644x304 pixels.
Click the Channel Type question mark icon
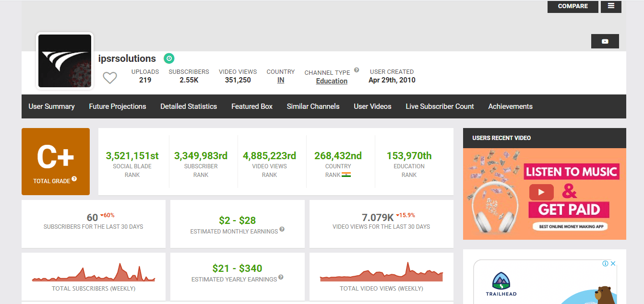[x=356, y=70]
